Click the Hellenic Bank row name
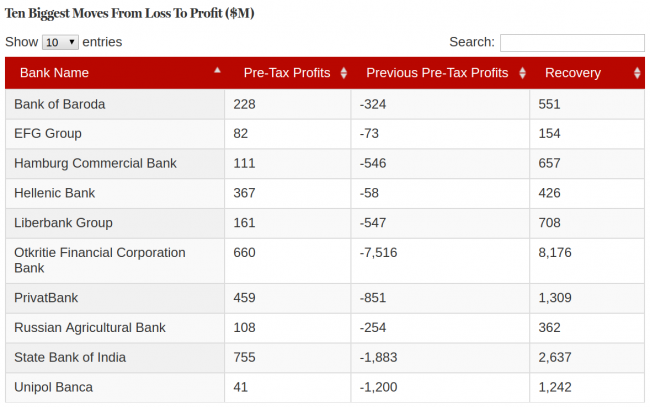The height and width of the screenshot is (407, 650). coord(55,193)
